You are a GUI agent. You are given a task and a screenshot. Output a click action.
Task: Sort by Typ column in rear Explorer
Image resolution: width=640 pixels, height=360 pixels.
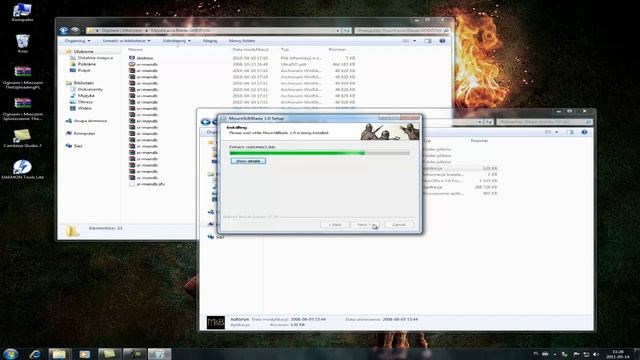[x=285, y=49]
